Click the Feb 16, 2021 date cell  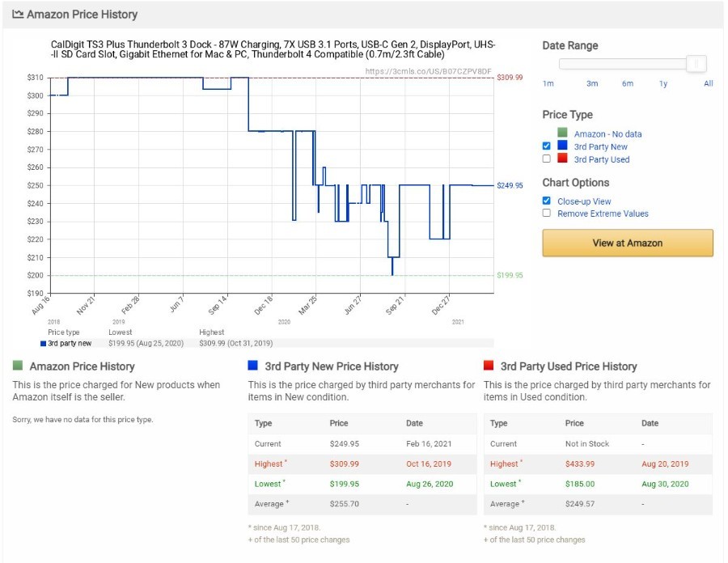(x=429, y=444)
